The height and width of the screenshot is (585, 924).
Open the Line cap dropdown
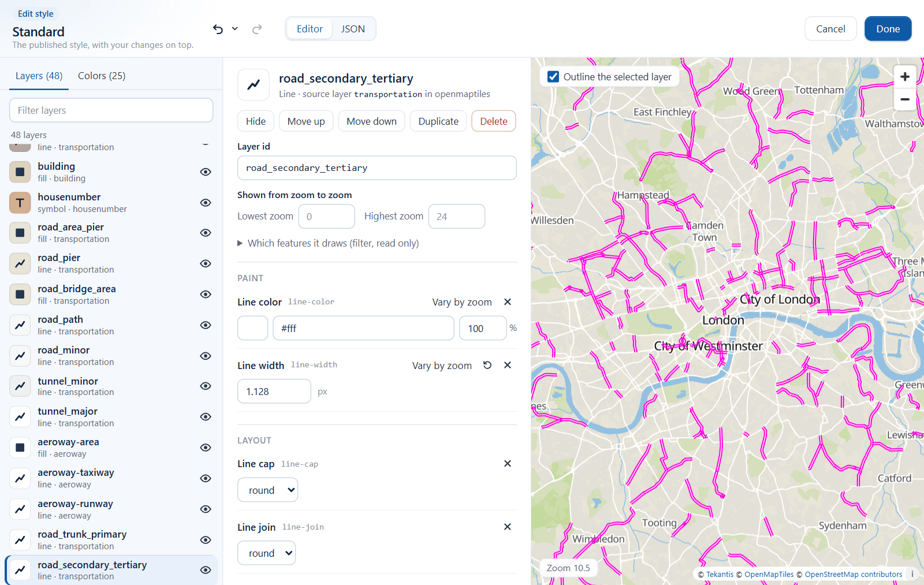(x=267, y=490)
